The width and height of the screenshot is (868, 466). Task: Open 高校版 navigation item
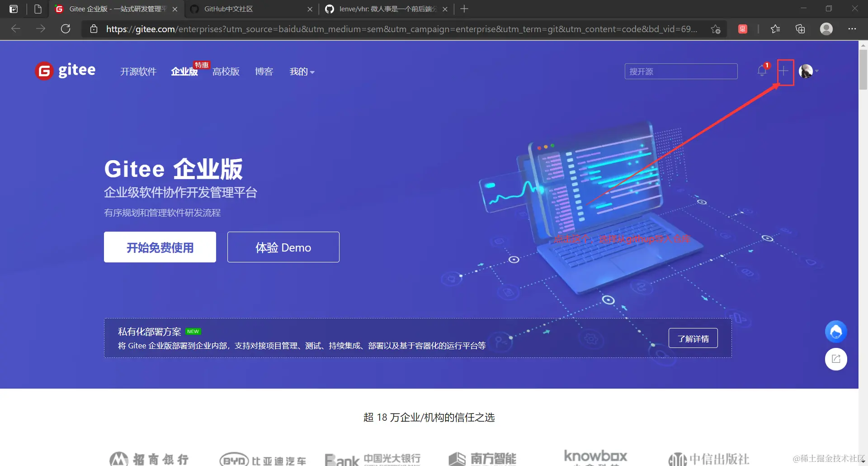(x=226, y=71)
